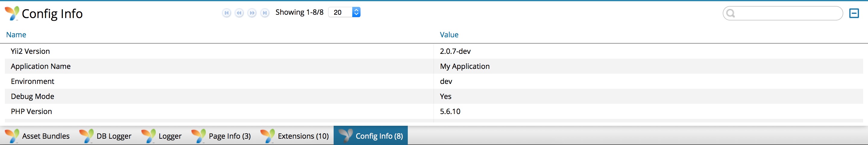Open the page size dropdown showing 20
The height and width of the screenshot is (145, 868).
pos(344,12)
